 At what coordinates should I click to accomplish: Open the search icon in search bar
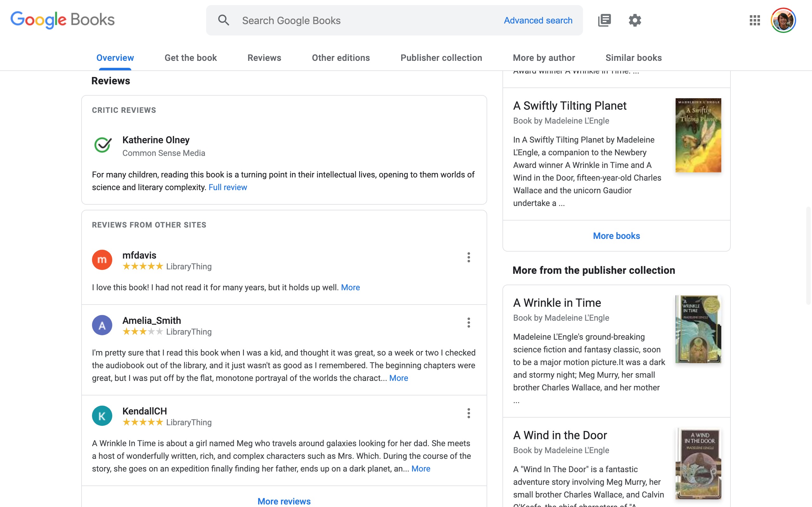(224, 20)
